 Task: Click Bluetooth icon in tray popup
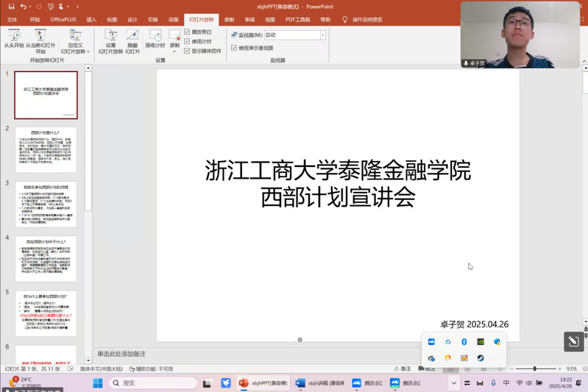point(464,342)
